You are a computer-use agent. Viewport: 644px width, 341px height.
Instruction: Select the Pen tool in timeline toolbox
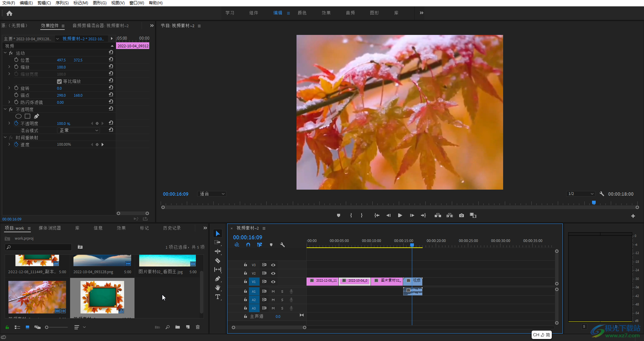(218, 279)
